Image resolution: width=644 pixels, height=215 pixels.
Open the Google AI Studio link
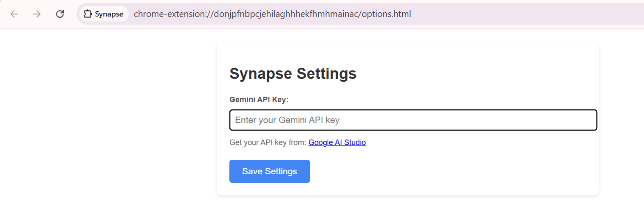(337, 142)
